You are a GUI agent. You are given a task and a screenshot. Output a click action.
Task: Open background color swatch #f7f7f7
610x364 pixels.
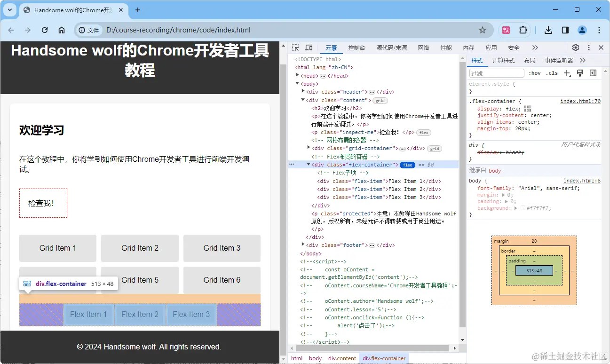(523, 208)
